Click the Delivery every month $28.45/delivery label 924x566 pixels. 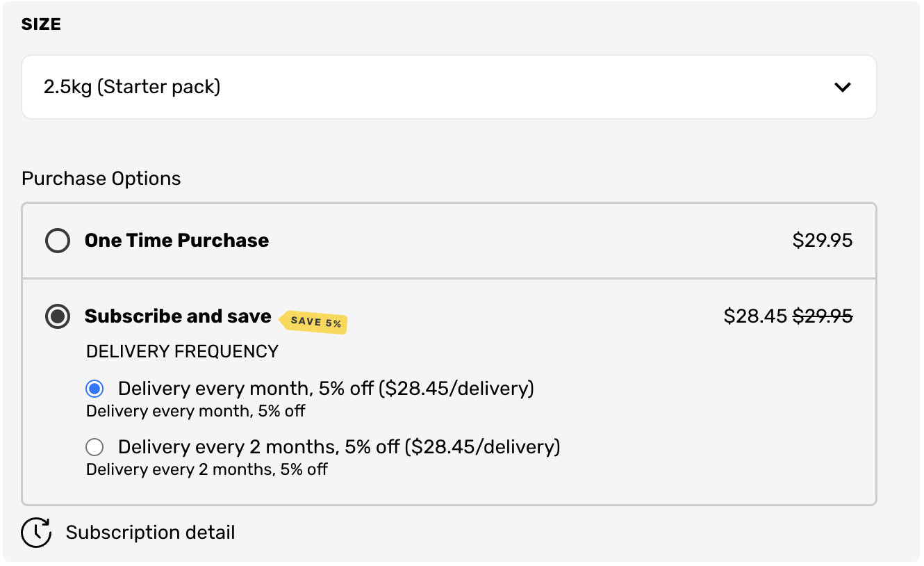[326, 388]
